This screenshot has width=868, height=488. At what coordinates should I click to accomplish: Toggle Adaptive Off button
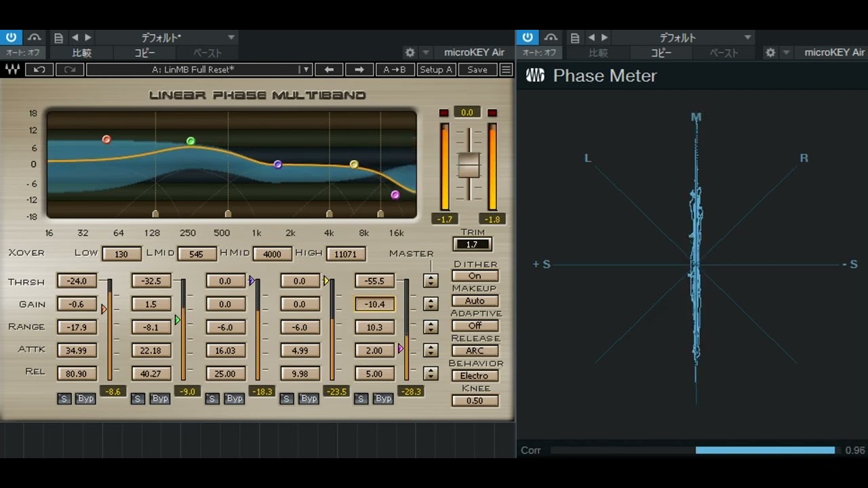click(475, 326)
